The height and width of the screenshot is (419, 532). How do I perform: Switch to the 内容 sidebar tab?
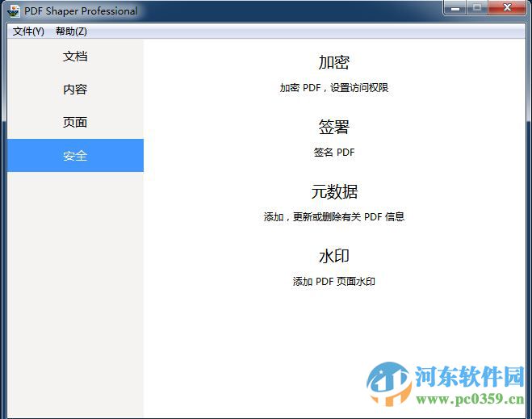[x=75, y=90]
